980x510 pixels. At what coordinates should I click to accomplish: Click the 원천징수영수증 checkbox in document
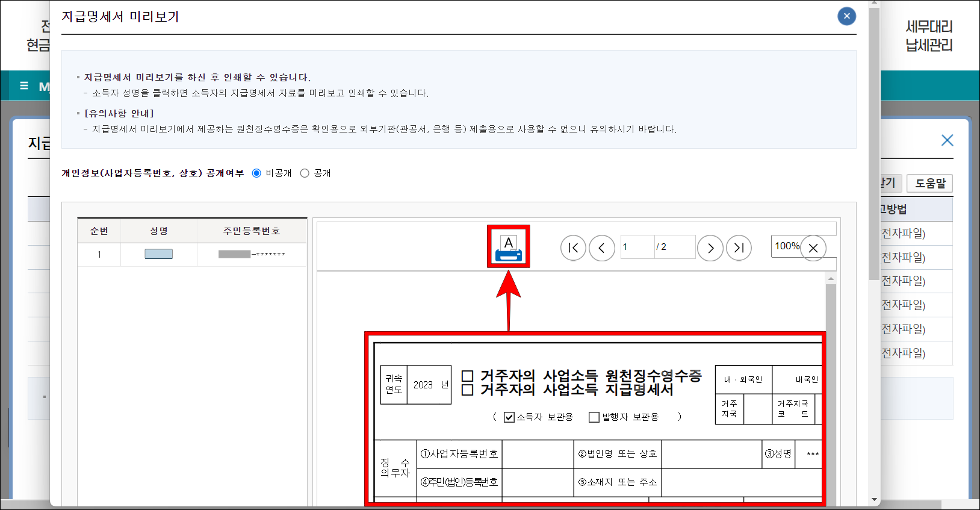(467, 376)
